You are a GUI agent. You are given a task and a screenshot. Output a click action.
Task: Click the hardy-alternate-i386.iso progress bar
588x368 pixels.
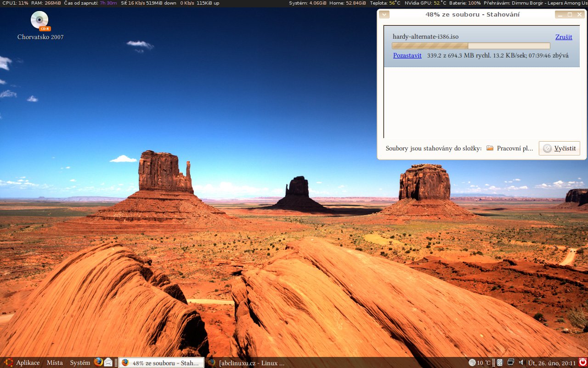[x=470, y=46]
